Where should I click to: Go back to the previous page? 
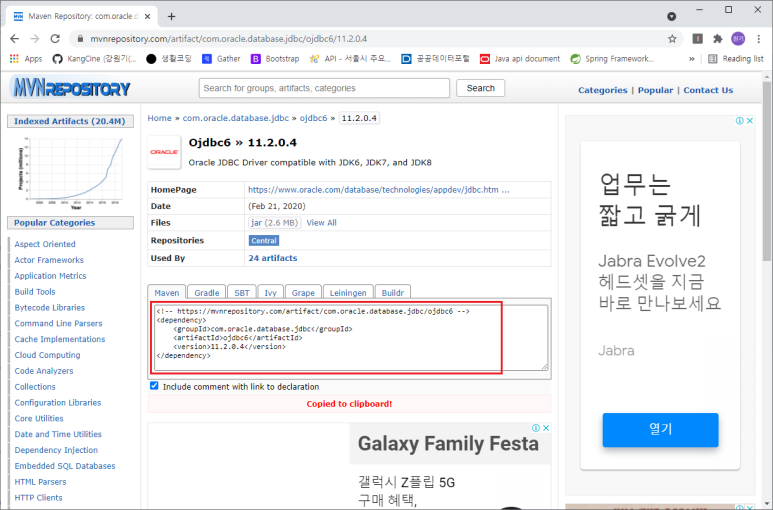point(15,38)
